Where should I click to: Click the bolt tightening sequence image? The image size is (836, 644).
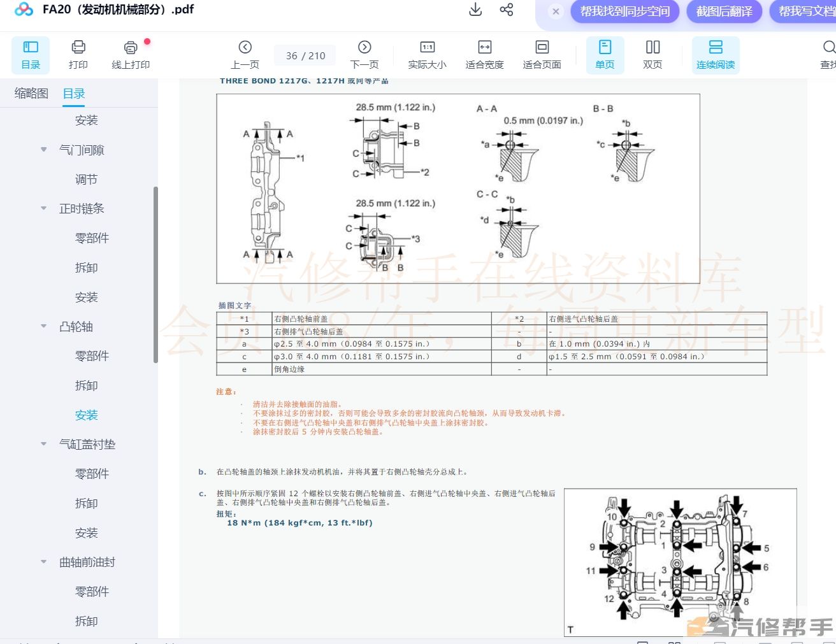[x=681, y=562]
